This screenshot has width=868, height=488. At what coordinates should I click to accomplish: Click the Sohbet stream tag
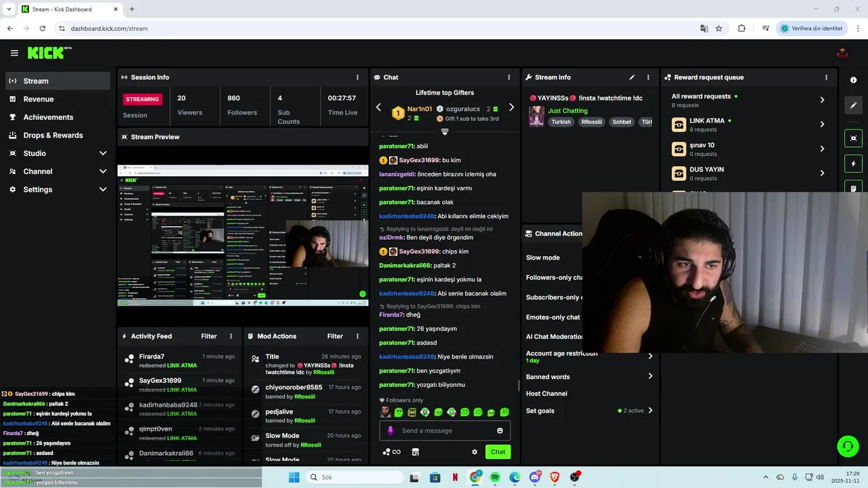coord(622,122)
